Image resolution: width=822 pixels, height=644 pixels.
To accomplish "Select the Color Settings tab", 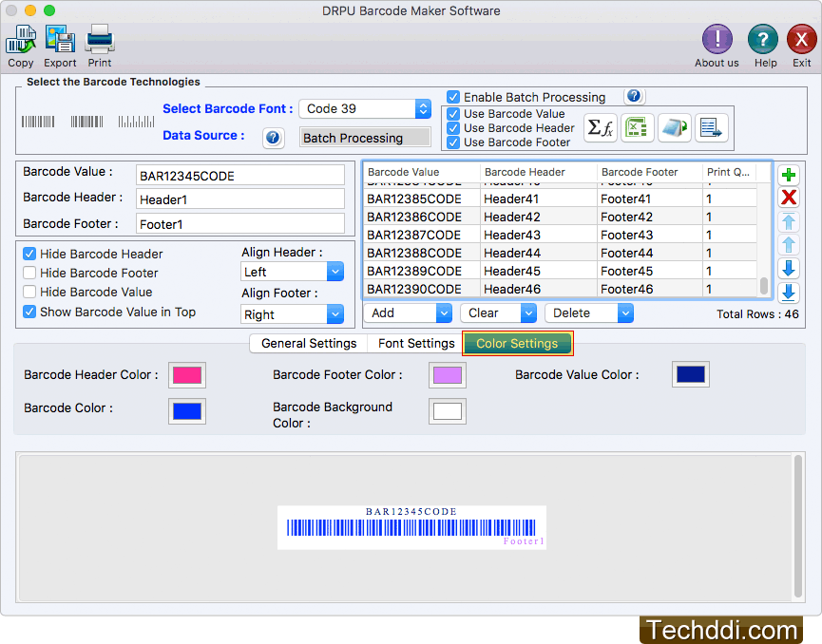I will [517, 343].
